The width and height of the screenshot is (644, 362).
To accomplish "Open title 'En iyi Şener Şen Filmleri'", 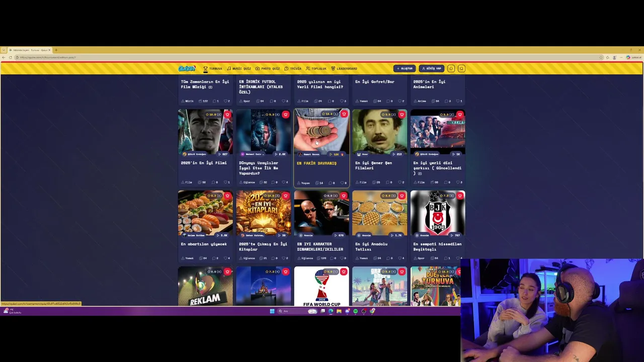I will point(374,165).
